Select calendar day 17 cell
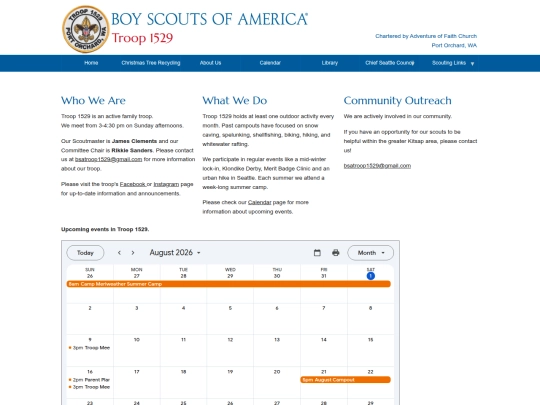The image size is (540, 405). tap(137, 382)
